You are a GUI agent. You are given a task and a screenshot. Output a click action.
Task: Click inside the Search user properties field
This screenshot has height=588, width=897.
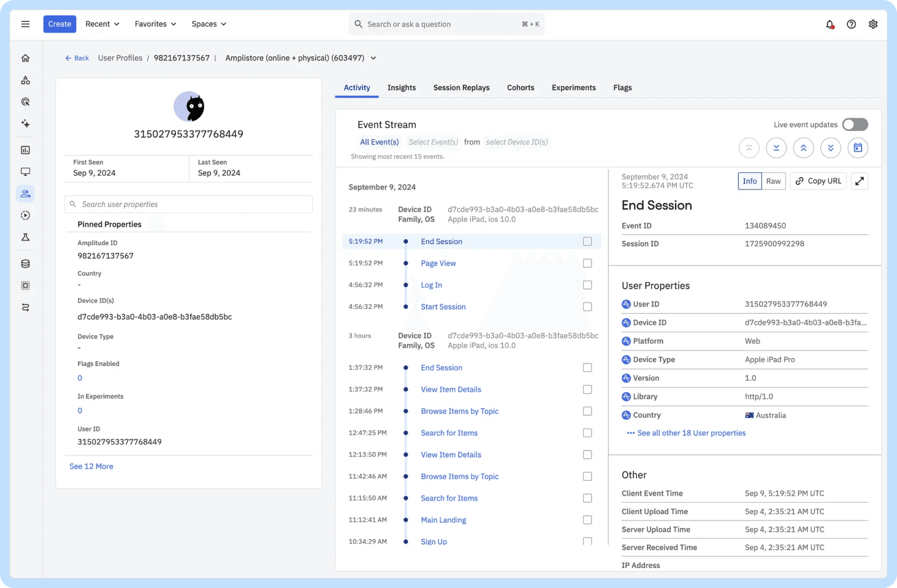[188, 204]
